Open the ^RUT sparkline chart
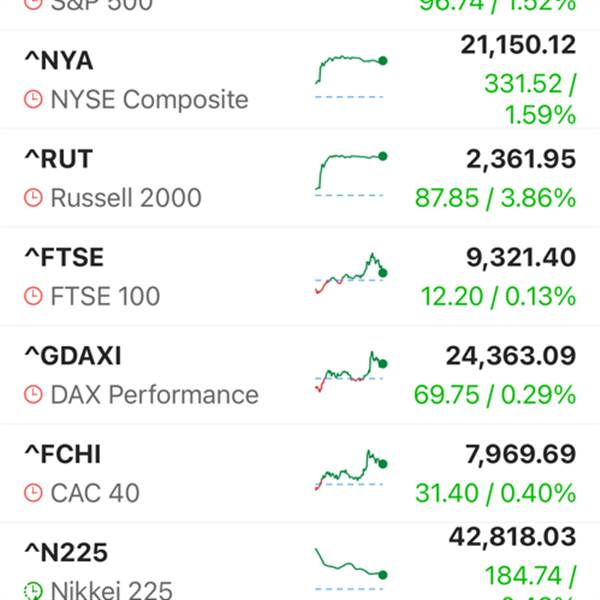 (351, 174)
